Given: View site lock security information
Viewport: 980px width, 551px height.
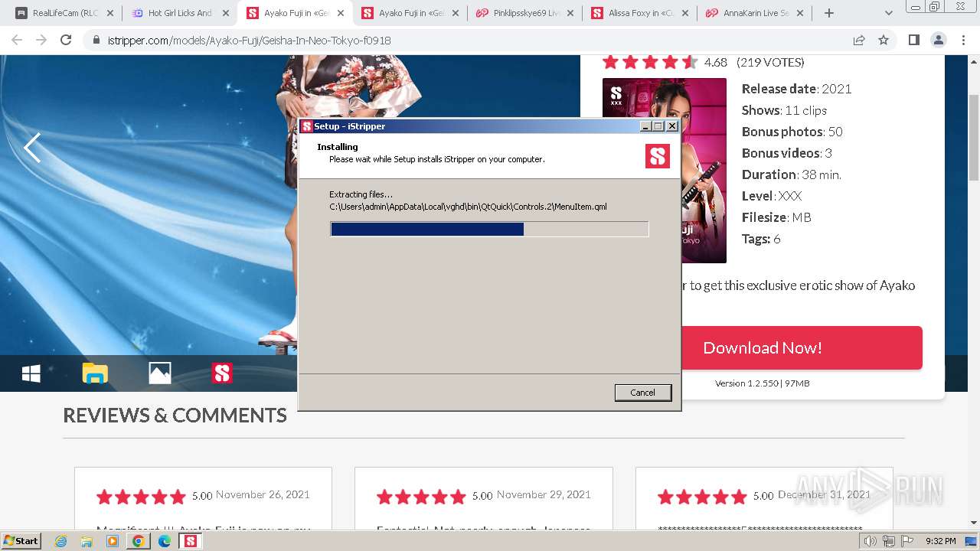Looking at the screenshot, I should click(x=96, y=40).
